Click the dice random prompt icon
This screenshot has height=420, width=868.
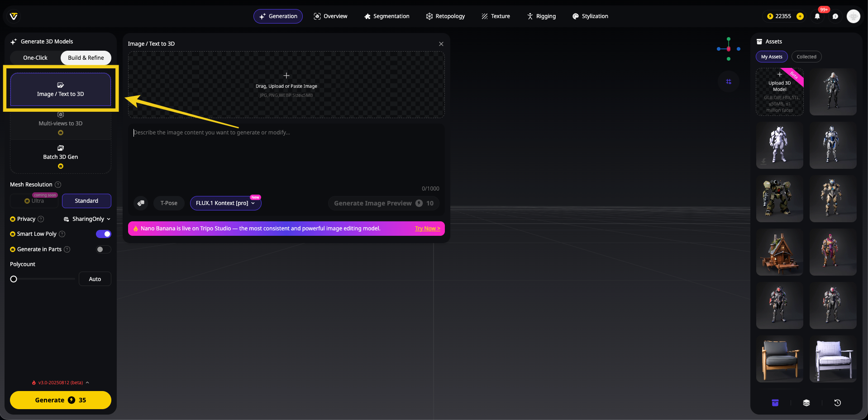[141, 203]
